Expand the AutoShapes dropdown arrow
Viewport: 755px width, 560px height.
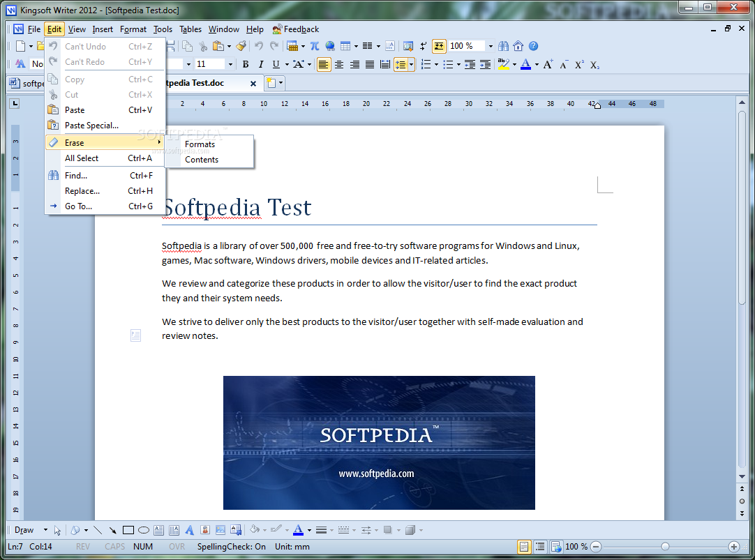click(x=87, y=530)
